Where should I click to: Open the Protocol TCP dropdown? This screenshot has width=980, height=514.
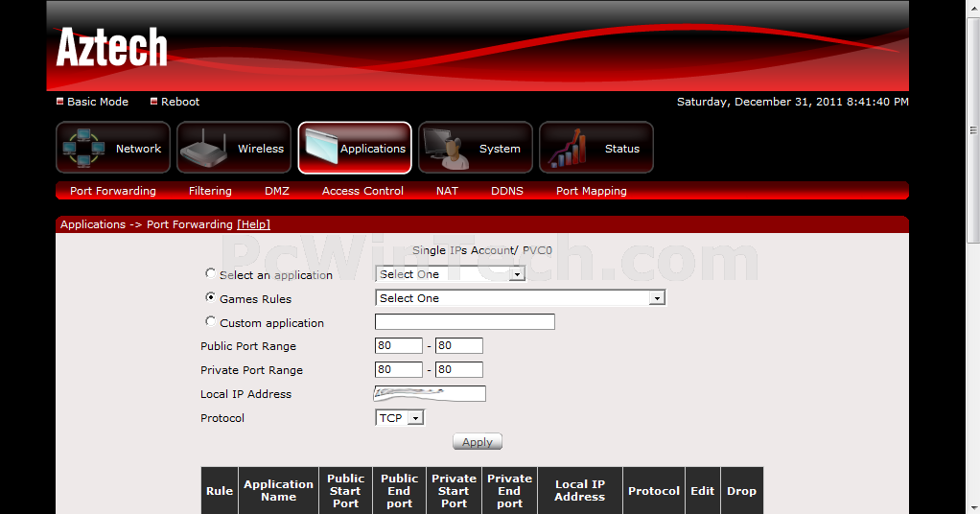coord(400,418)
